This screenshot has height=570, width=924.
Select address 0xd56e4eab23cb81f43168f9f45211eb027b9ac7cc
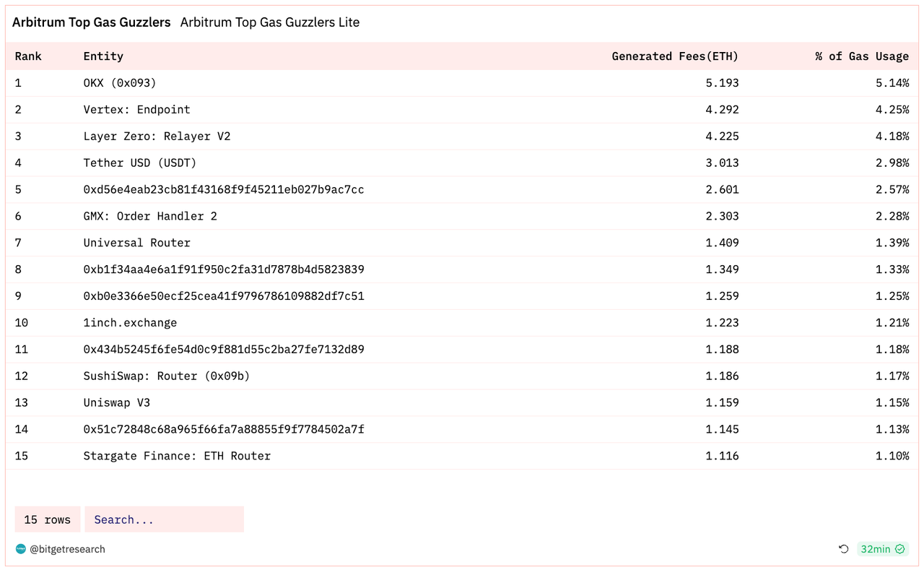(224, 190)
